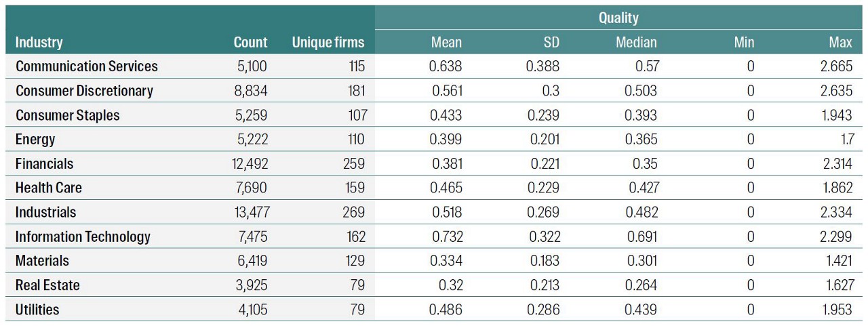This screenshot has height=328, width=868.
Task: Select the Mean column header
Action: [x=446, y=42]
